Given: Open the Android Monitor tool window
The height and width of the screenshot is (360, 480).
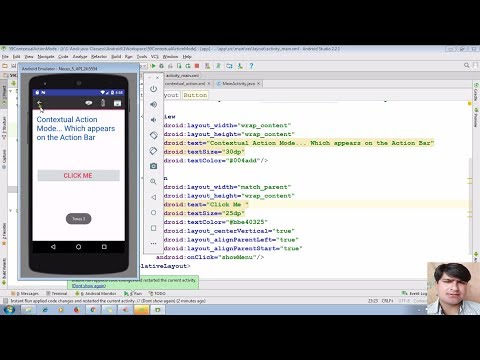Looking at the screenshot, I should pyautogui.click(x=96, y=293).
